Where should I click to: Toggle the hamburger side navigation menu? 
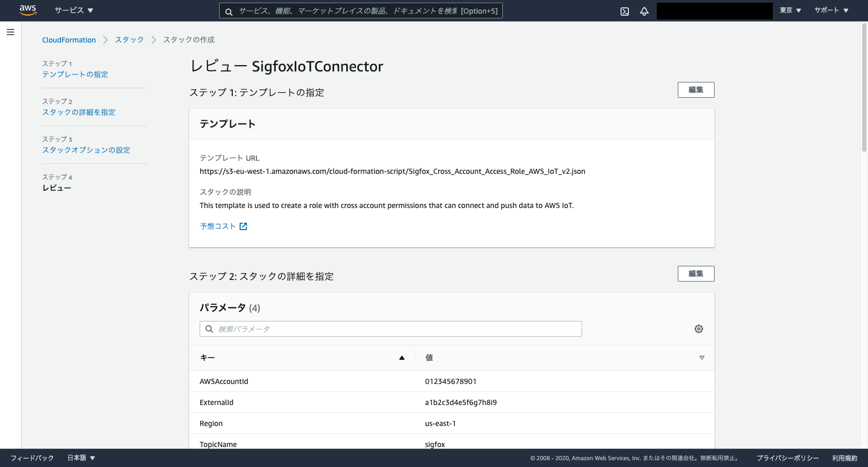point(10,32)
